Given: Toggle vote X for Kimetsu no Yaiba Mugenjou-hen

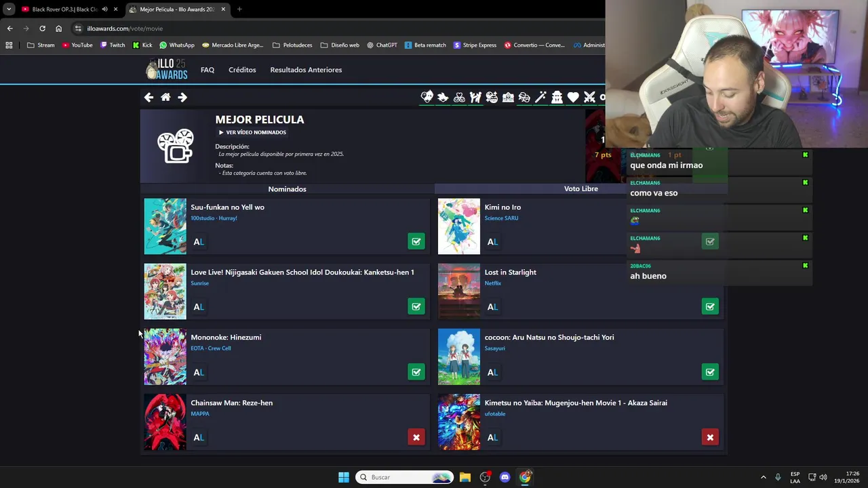Looking at the screenshot, I should 710,437.
